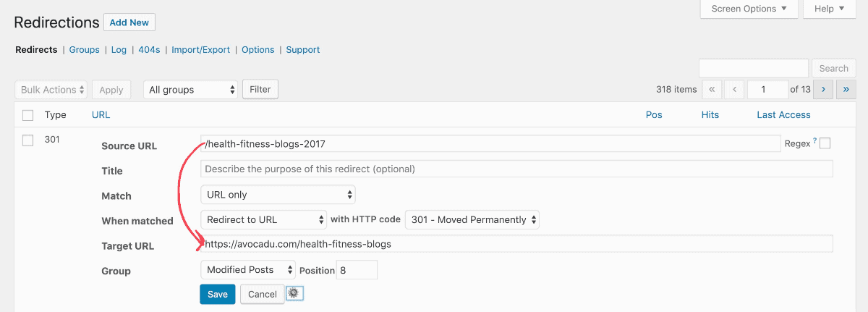Tick the select-all checkbox in header
Viewport: 868px width, 312px height.
[x=28, y=115]
